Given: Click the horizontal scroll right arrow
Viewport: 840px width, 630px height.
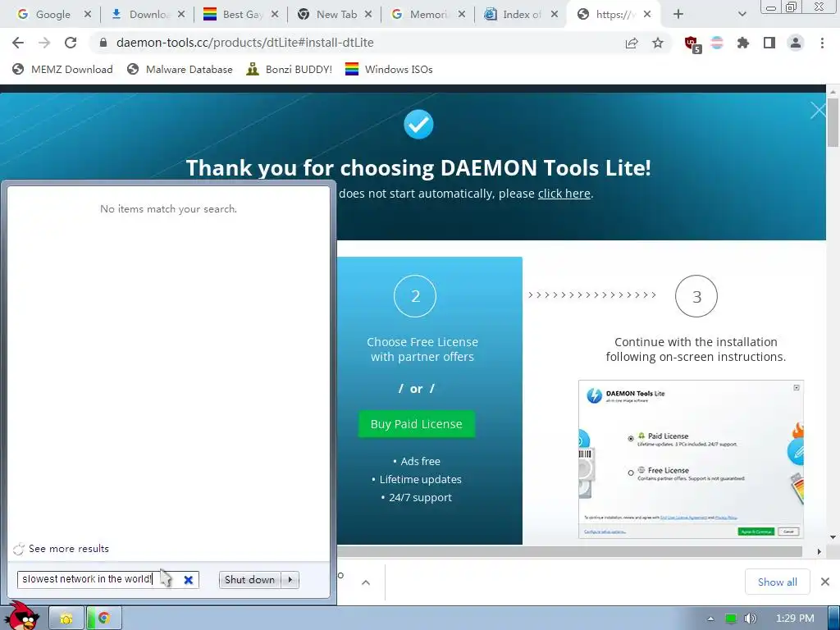Looking at the screenshot, I should (819, 551).
